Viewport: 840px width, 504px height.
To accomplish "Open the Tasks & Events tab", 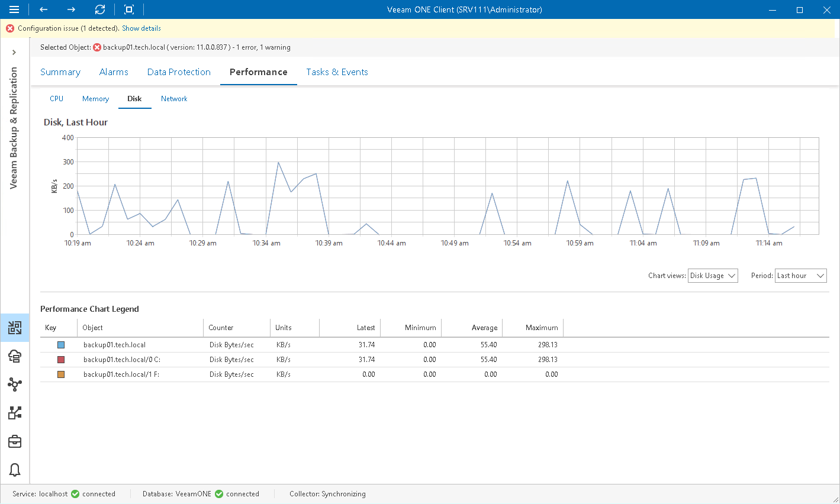I will [x=337, y=72].
